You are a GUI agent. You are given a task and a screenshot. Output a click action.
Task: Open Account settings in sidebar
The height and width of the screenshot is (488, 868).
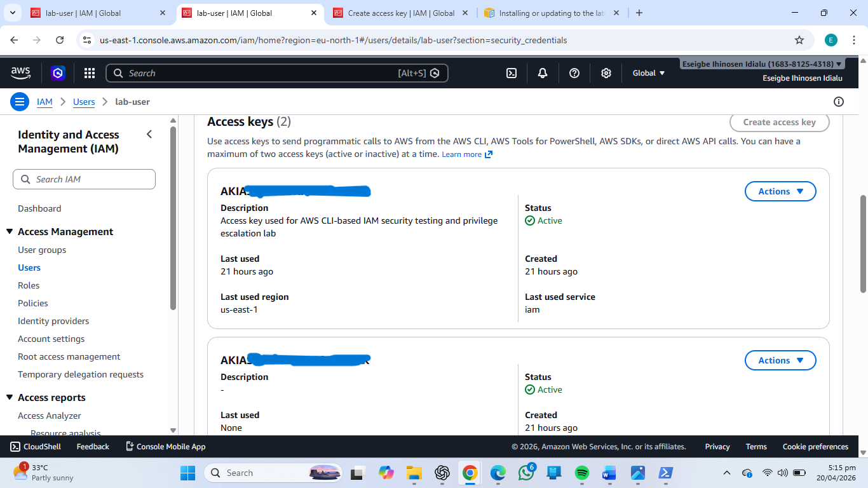[51, 339]
